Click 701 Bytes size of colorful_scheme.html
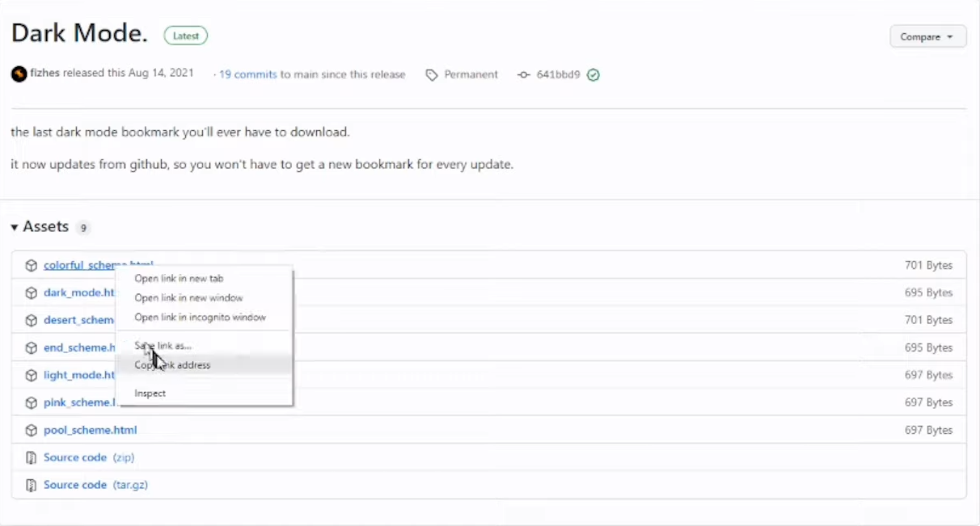The height and width of the screenshot is (526, 980). [928, 265]
